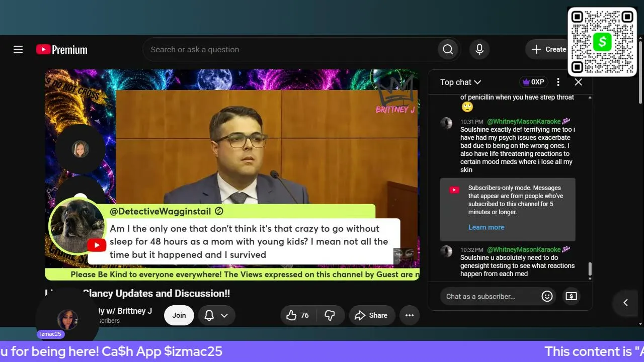644x362 pixels.
Task: Open the notification bell dropdown
Action: (x=216, y=315)
